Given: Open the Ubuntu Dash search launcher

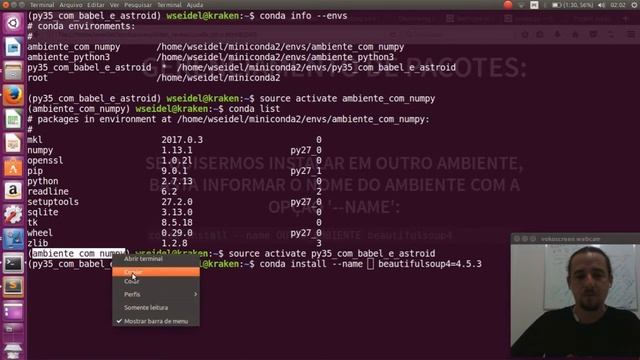Looking at the screenshot, I should pyautogui.click(x=13, y=23).
